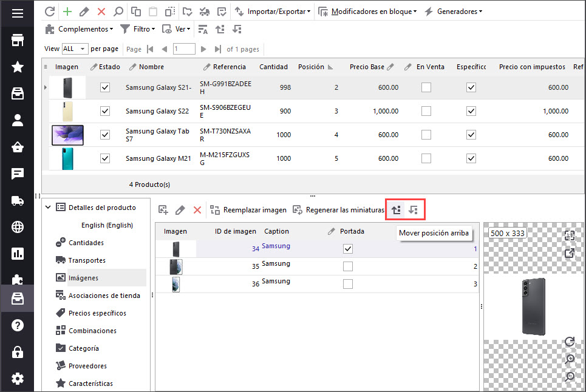The width and height of the screenshot is (586, 392).
Task: Toggle Estado for Samsung Galaxy S22
Action: 105,111
